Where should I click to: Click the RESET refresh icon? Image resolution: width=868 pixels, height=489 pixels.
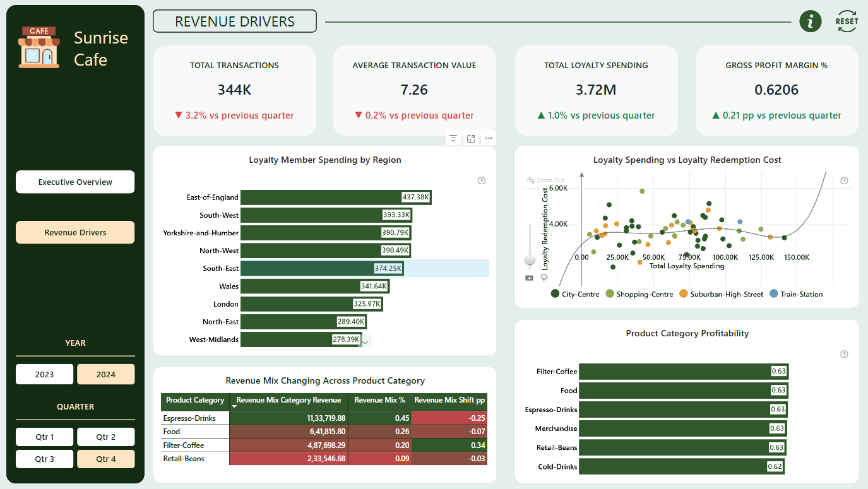tap(847, 21)
